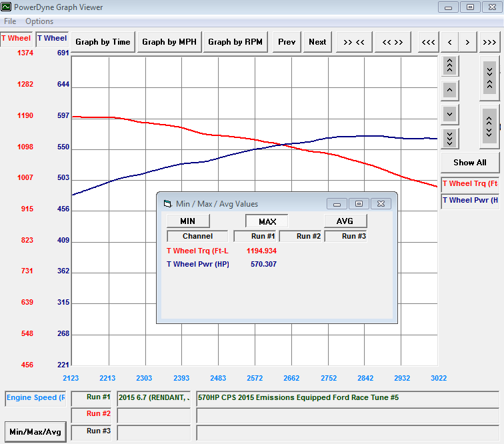Minimize the Min / Max / Avg dialog
The height and width of the screenshot is (444, 504).
tap(337, 204)
